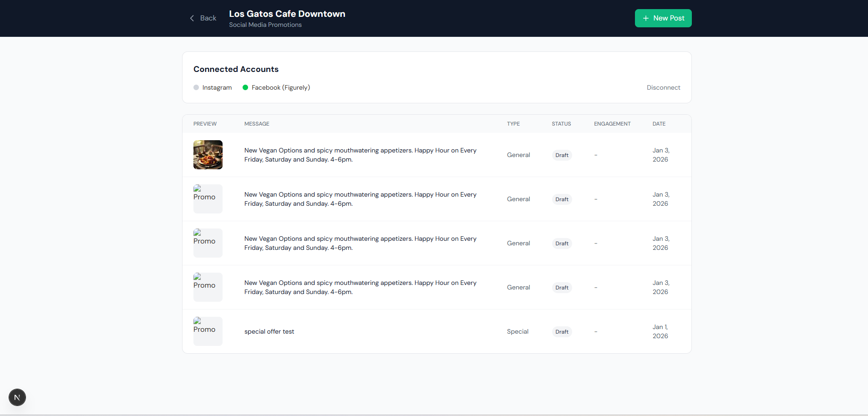Disconnect the connected Facebook account
868x416 pixels.
coord(663,87)
